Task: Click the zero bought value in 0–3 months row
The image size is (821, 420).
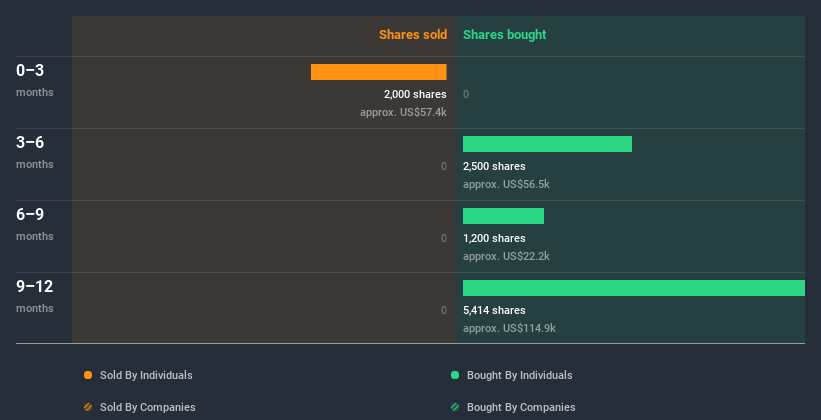Action: click(466, 94)
